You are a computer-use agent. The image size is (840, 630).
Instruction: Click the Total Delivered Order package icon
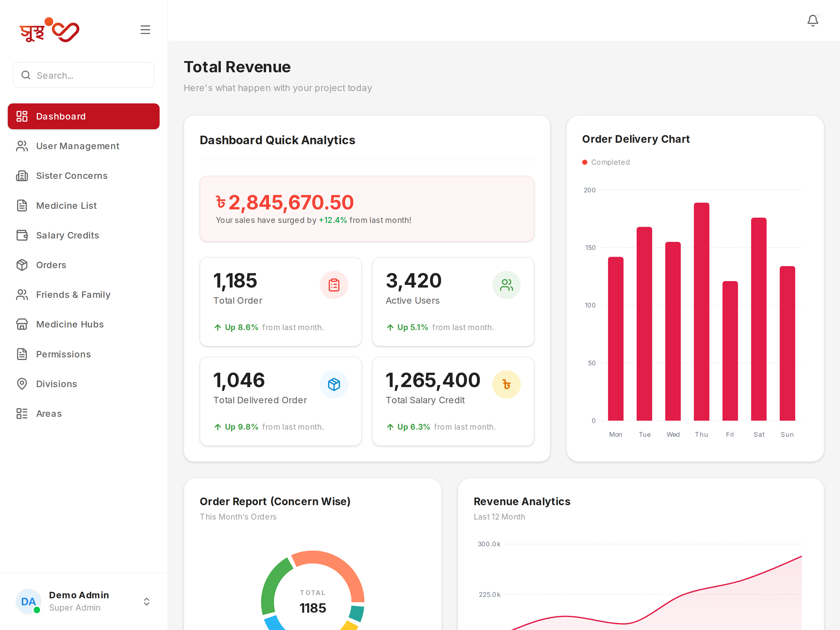click(334, 384)
